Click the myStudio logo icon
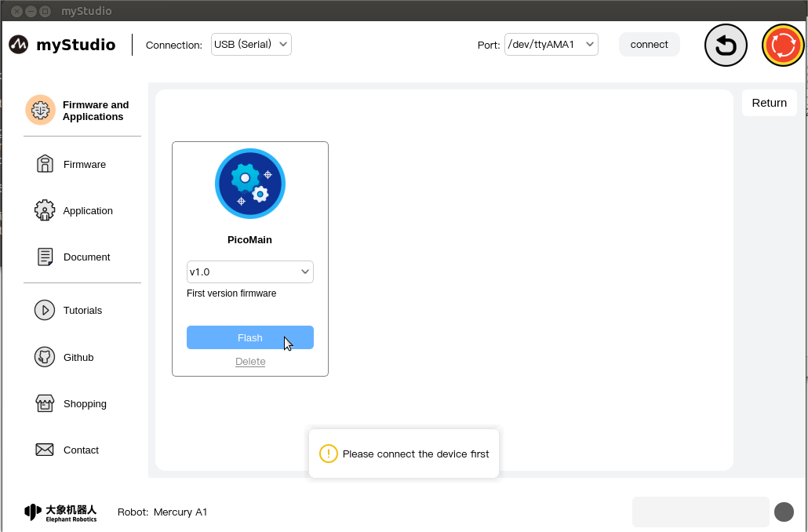808x532 pixels. 19,45
